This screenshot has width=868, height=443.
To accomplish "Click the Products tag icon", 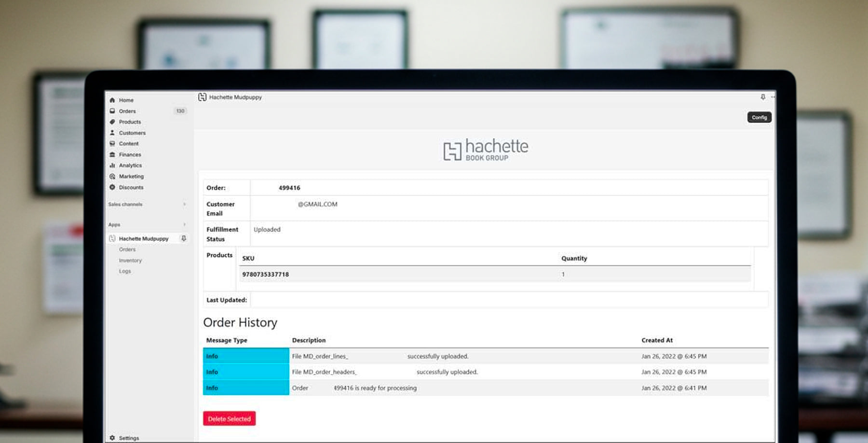I will coord(112,122).
